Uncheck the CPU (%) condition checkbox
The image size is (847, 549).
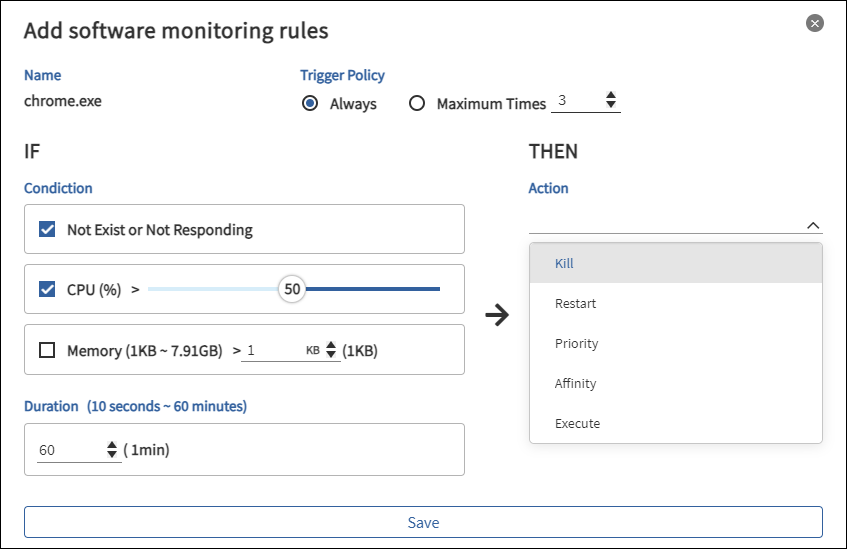[47, 289]
